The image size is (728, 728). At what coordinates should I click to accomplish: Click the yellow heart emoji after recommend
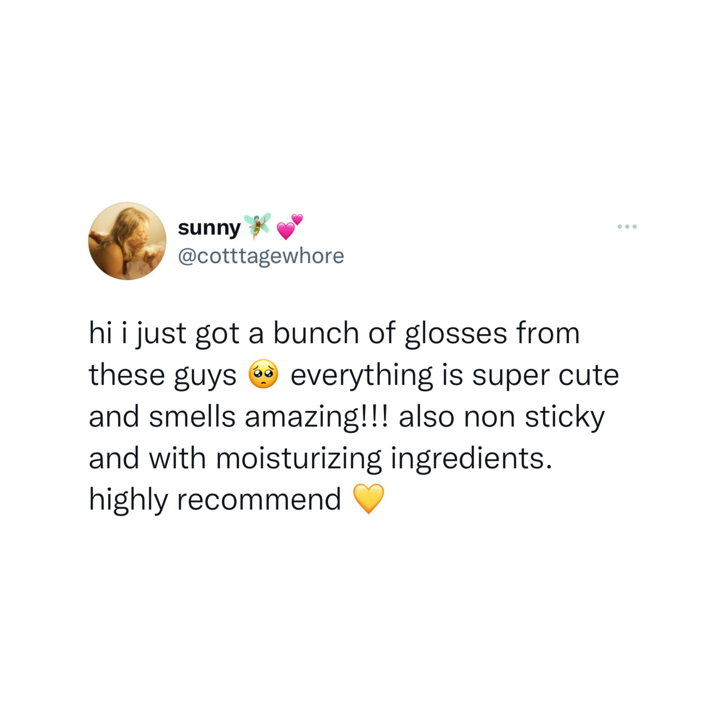click(369, 499)
